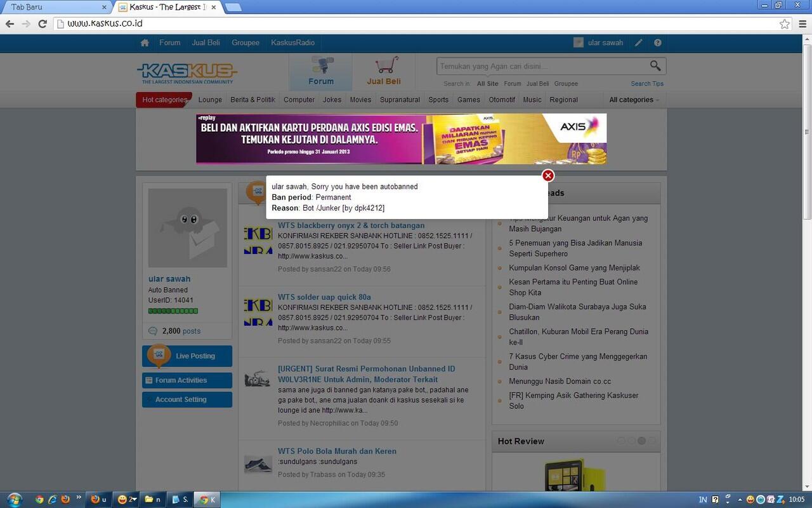Click Account Setting button

[x=187, y=399]
